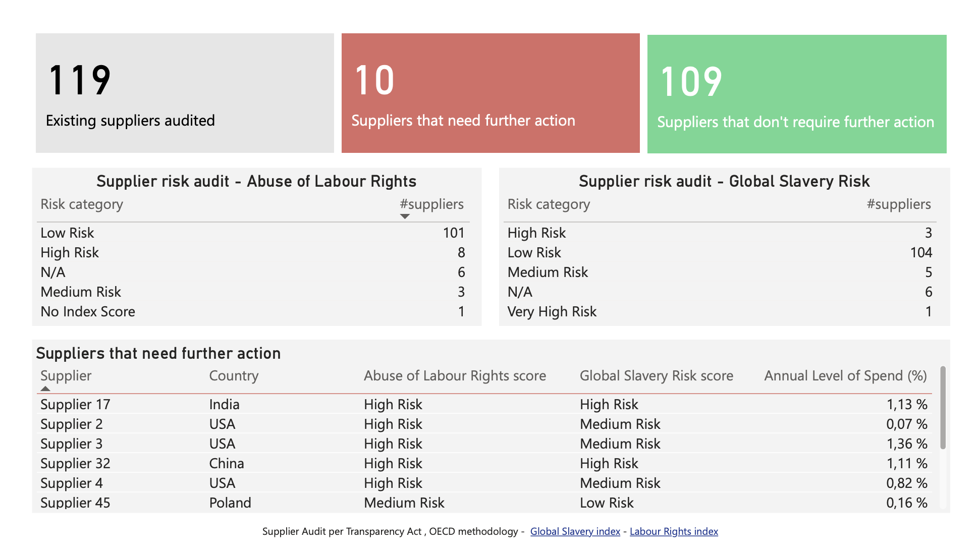
Task: Sort by Country column header
Action: (234, 376)
